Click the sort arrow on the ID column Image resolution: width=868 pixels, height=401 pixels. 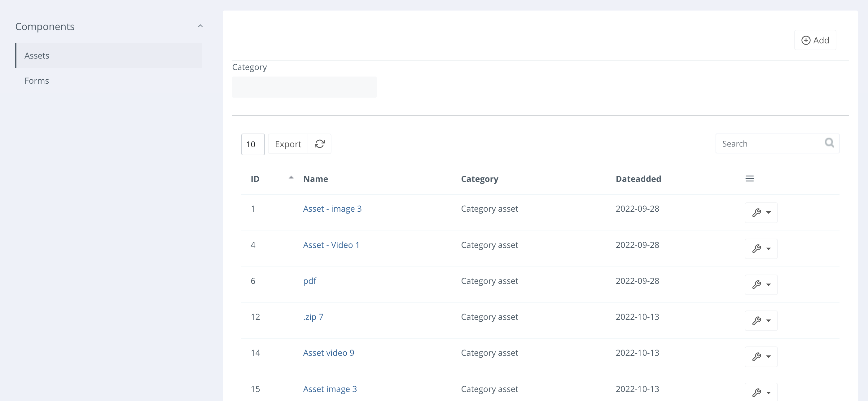click(291, 178)
